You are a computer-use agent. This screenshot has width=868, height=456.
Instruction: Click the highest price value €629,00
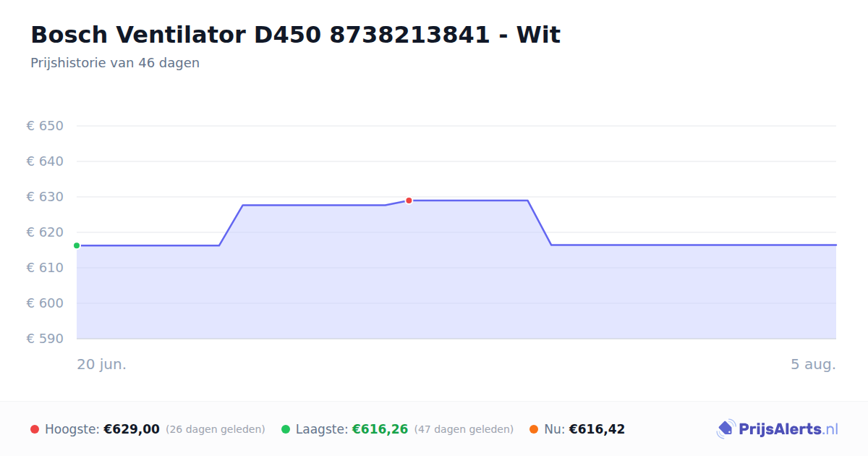click(132, 429)
